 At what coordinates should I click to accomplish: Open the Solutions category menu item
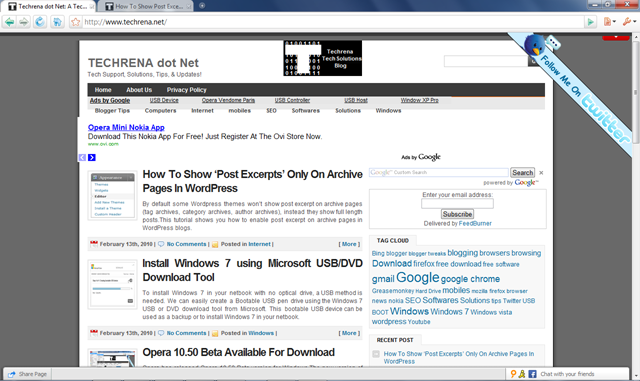pyautogui.click(x=348, y=111)
